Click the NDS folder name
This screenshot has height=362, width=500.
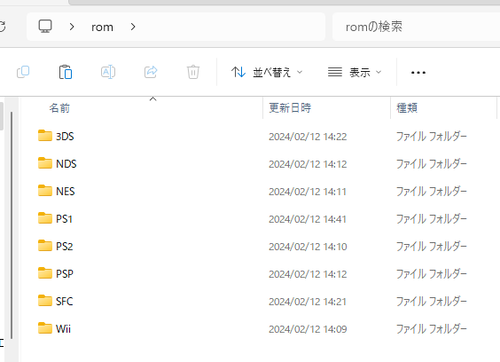coord(66,164)
